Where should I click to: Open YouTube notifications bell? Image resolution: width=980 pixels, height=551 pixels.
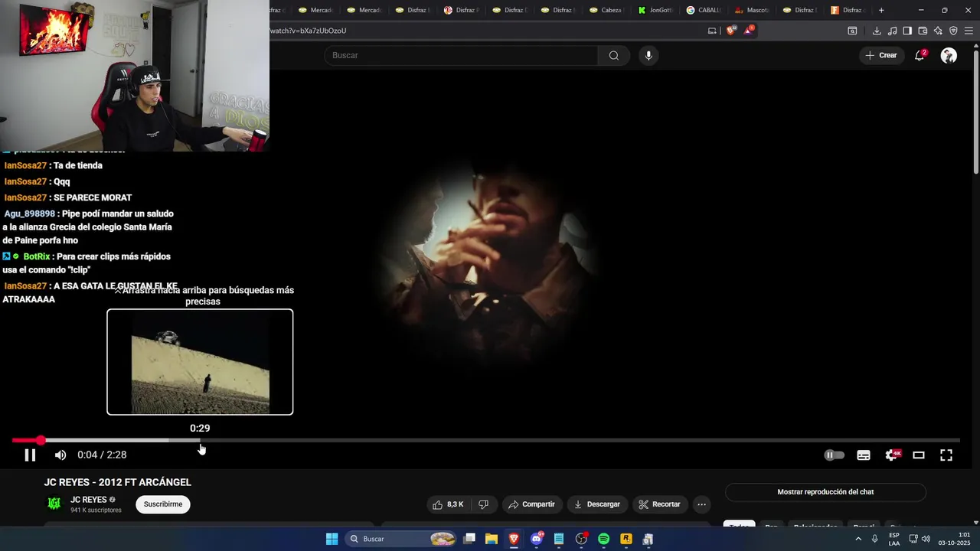(x=920, y=55)
